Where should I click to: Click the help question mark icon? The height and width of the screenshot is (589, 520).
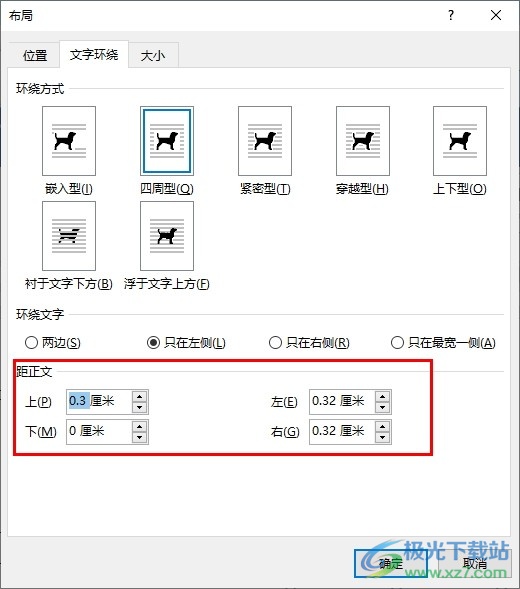451,15
